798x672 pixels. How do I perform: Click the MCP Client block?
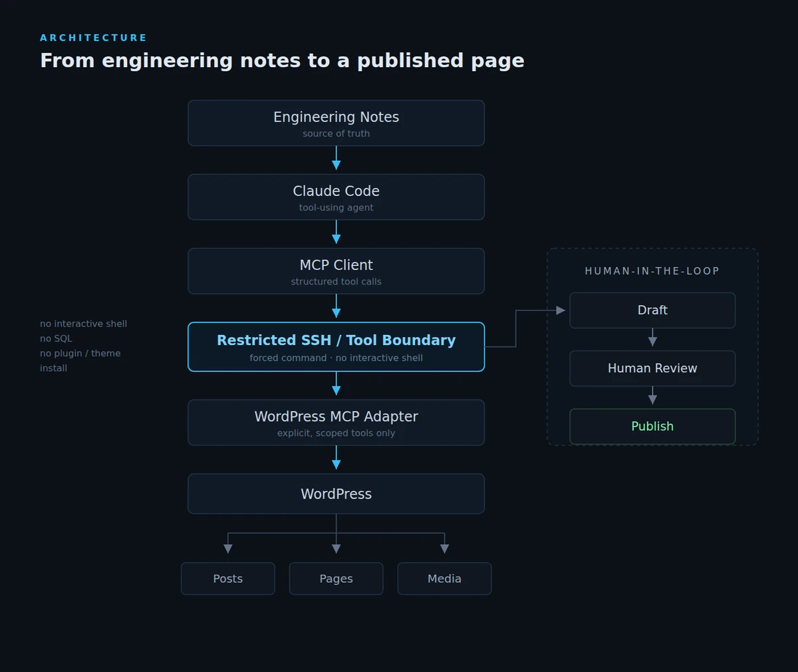click(x=336, y=271)
